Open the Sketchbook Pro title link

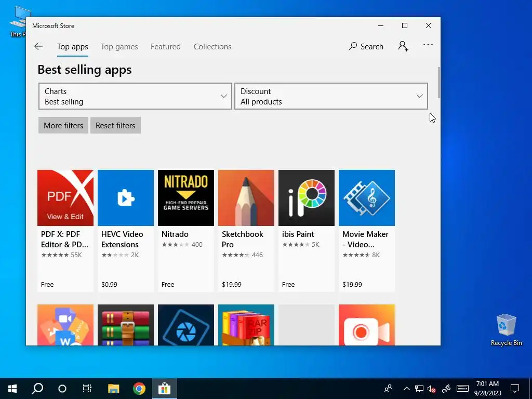(x=243, y=239)
